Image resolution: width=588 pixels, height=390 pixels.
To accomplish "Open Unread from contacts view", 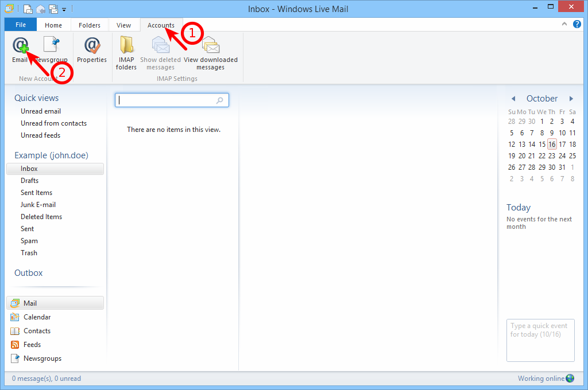I will point(53,123).
